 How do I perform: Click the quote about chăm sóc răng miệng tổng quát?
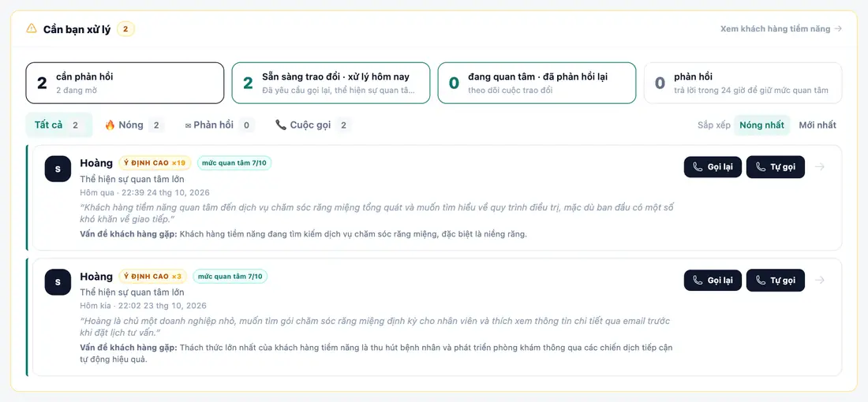(377, 213)
